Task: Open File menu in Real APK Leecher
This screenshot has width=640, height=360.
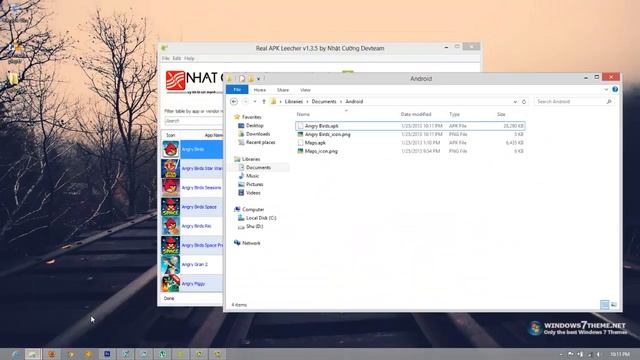Action: (x=165, y=58)
